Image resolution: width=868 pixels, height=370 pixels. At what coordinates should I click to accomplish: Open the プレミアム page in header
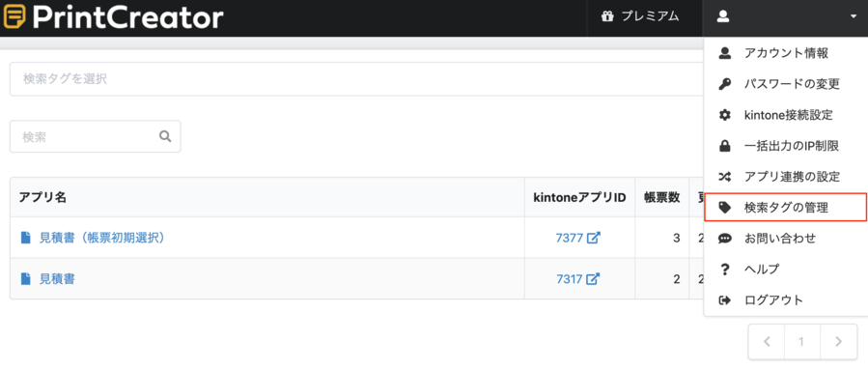(644, 17)
